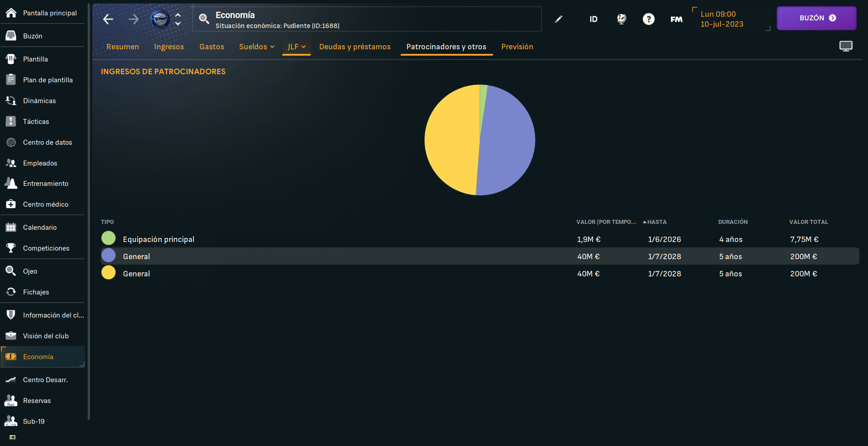Viewport: 868px width, 446px height.
Task: Open Plan de plantilla icon
Action: 11,80
